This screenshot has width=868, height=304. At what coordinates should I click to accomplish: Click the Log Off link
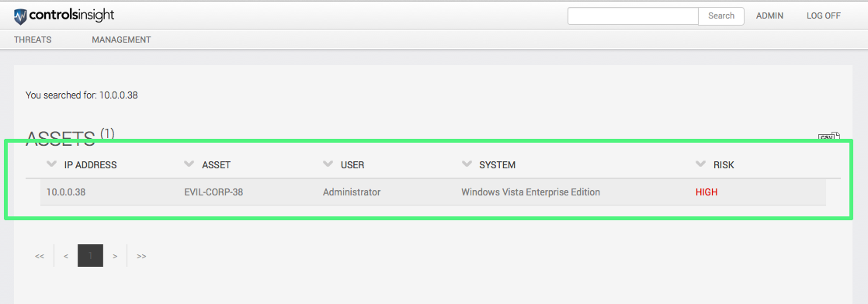click(824, 16)
